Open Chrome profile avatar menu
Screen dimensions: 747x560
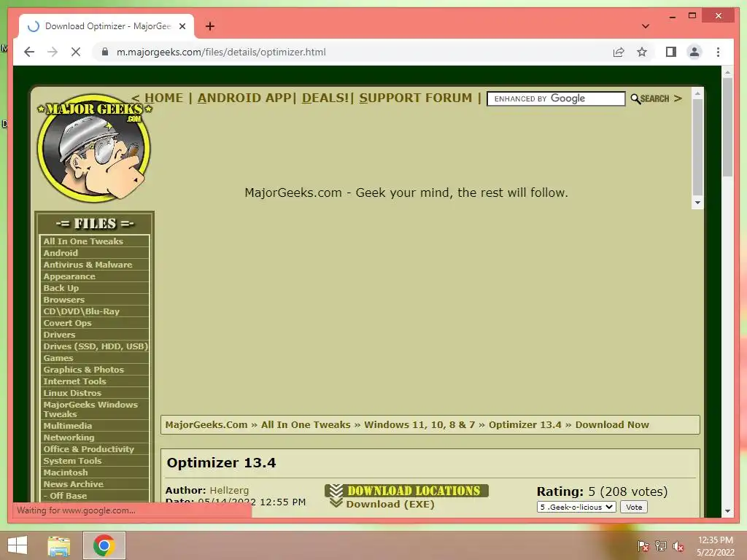694,52
